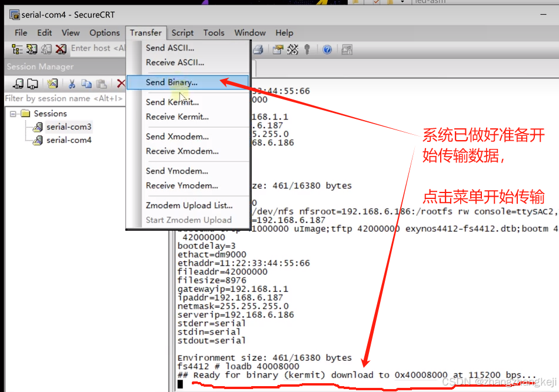Open the Edit menu
559x392 pixels.
[x=45, y=33]
